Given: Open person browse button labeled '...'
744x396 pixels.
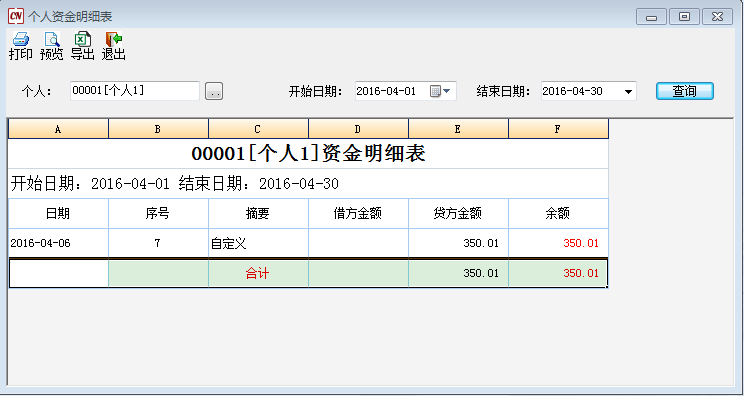Looking at the screenshot, I should 214,91.
